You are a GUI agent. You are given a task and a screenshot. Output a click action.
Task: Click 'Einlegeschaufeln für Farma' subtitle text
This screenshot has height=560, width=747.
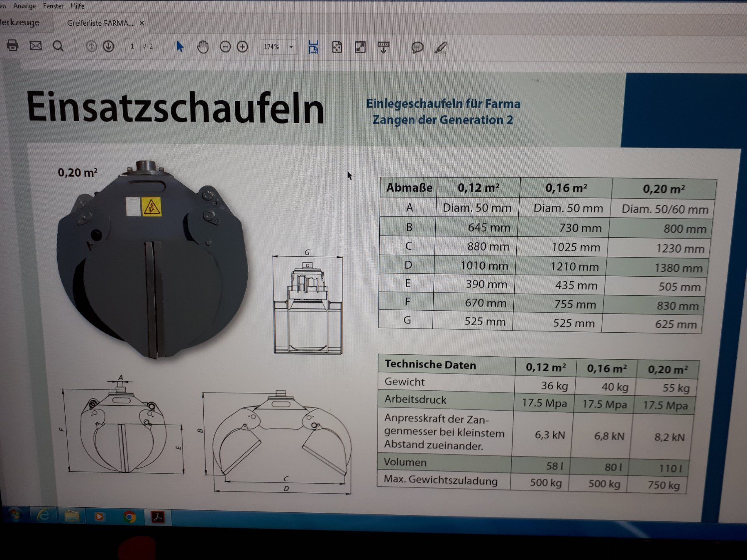443,104
